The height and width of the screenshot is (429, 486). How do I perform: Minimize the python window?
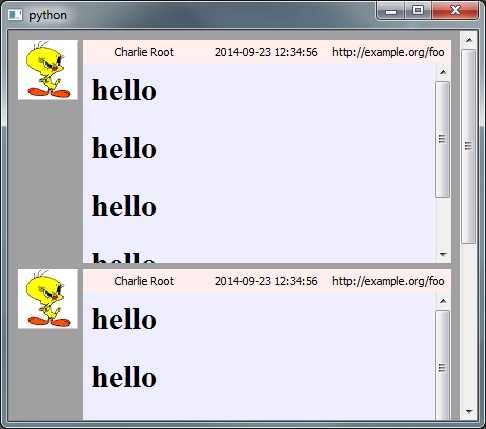tap(391, 10)
